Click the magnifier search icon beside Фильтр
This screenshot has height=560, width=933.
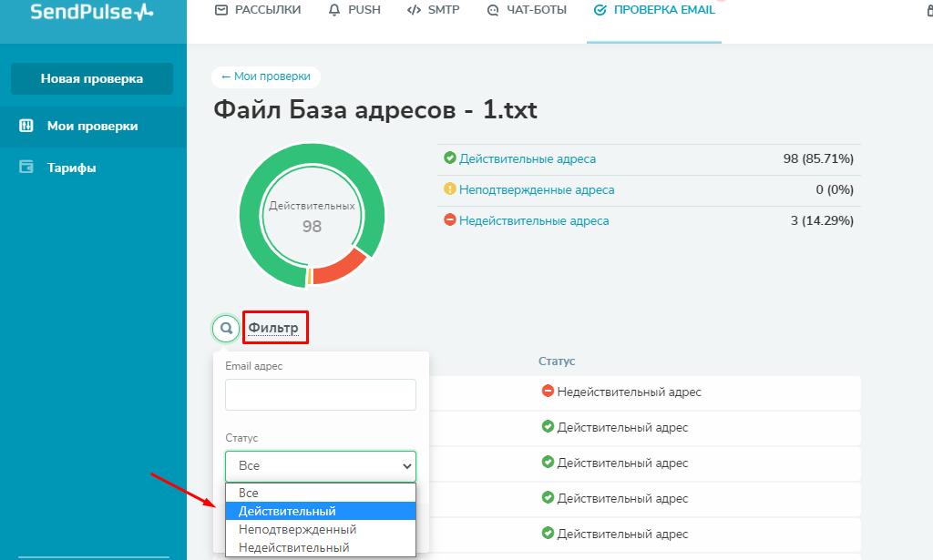click(x=226, y=328)
